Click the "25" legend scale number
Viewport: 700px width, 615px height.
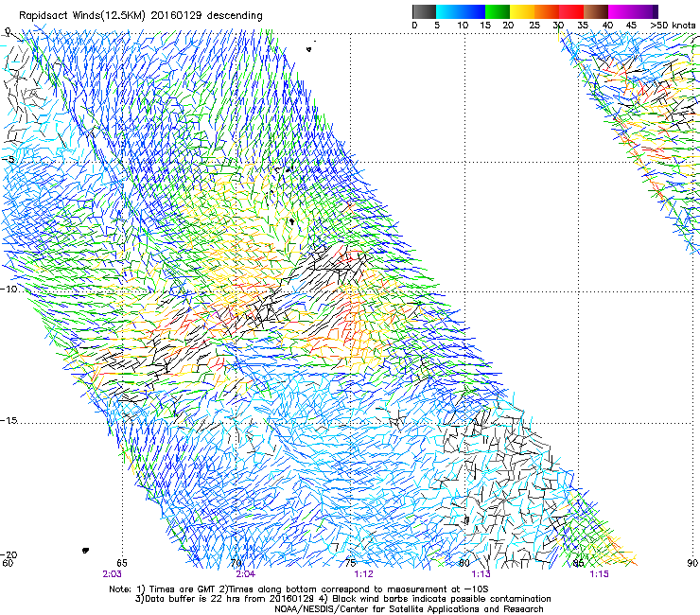[534, 25]
